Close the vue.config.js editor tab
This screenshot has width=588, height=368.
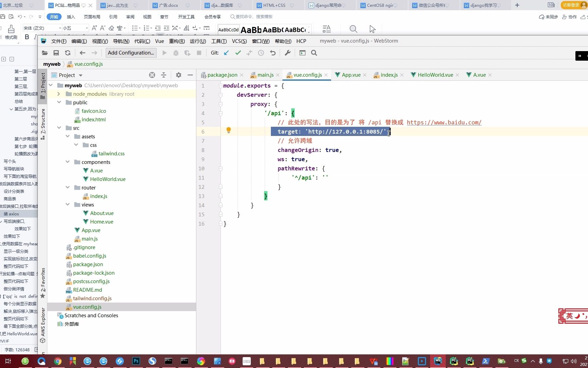coord(326,75)
